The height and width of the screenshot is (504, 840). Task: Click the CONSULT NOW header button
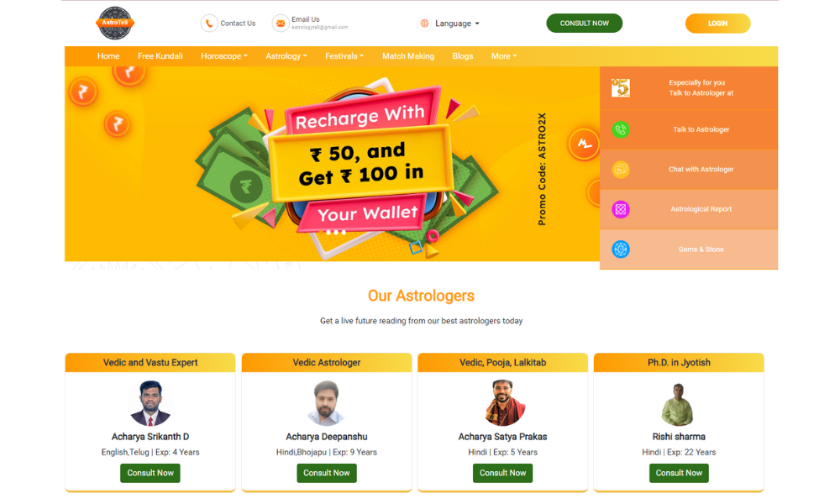(x=585, y=23)
